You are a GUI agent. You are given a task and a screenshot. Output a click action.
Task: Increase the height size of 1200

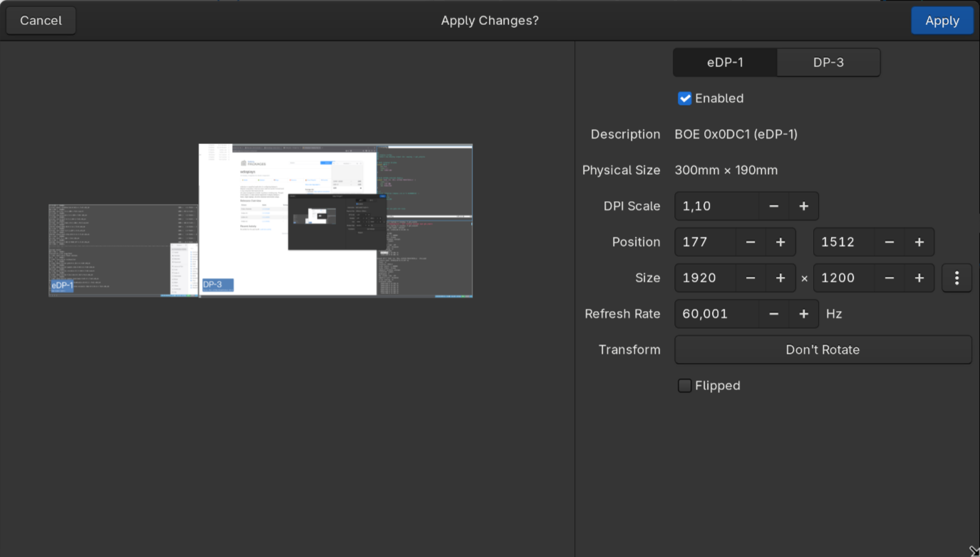click(x=919, y=277)
